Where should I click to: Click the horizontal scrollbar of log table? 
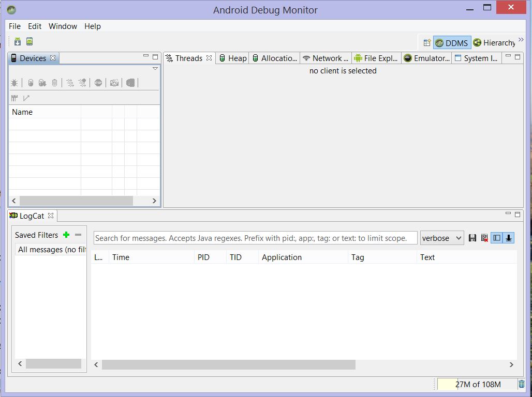click(228, 365)
